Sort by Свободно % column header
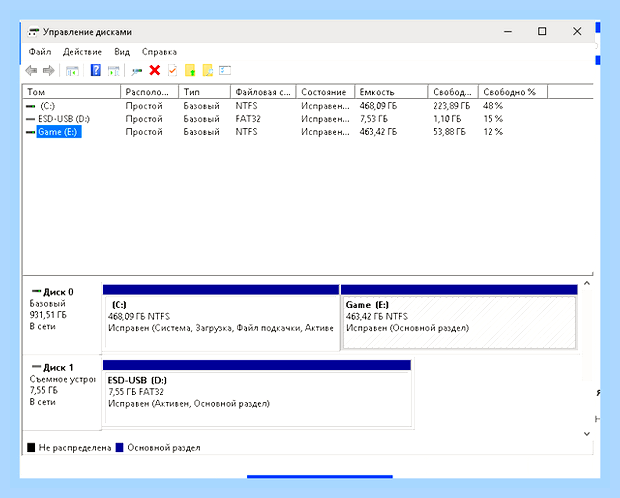The image size is (620, 498). (x=513, y=92)
